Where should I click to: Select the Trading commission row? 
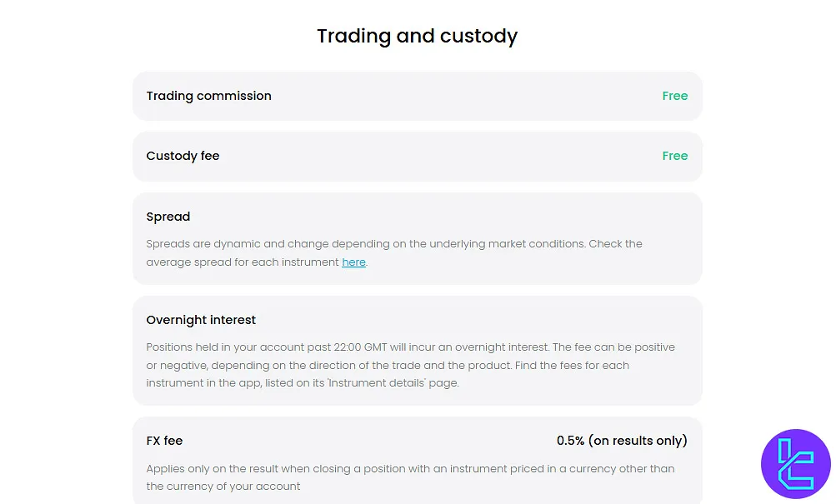[417, 96]
